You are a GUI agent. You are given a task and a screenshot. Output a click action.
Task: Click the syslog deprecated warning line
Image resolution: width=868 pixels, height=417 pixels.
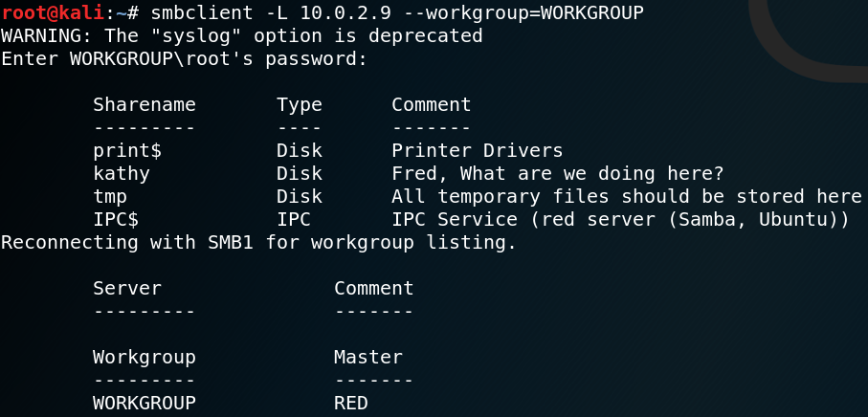click(242, 36)
